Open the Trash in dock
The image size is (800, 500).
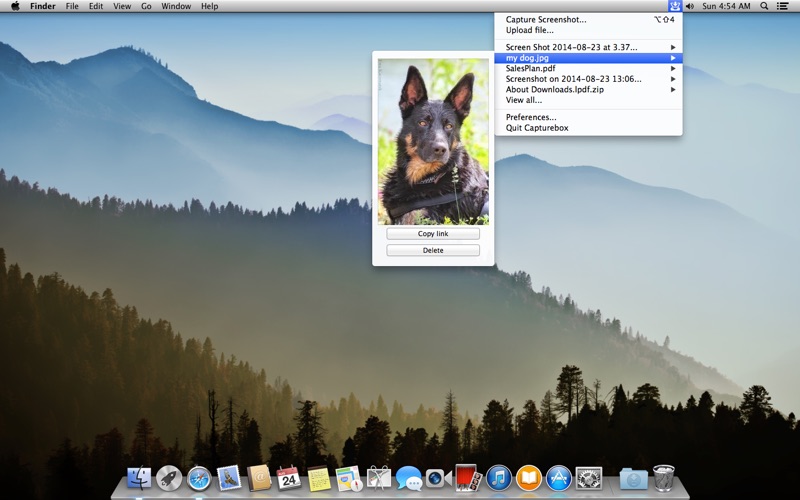coord(663,478)
